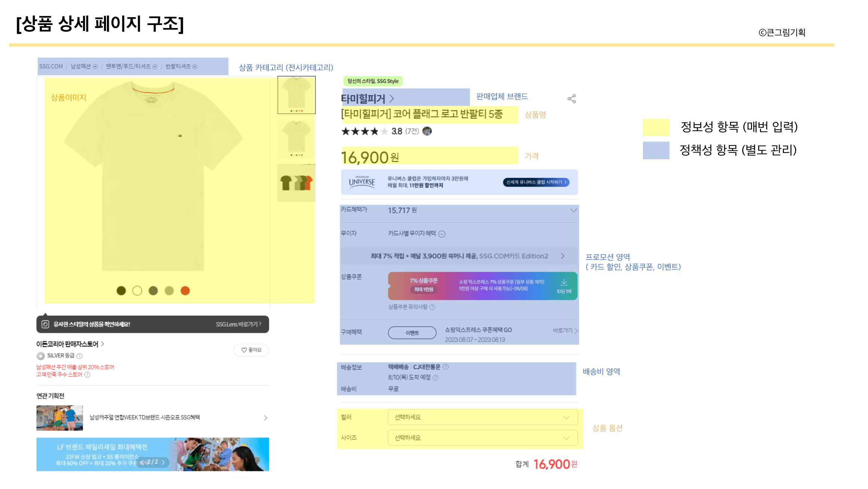The height and width of the screenshot is (489, 868).
Task: Open the SSG.COM카드 Edition2 promotion banner
Action: pos(459,256)
